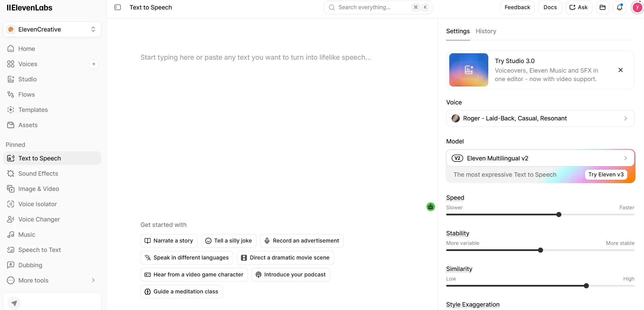Open the notifications bell icon
Screen dimensions: 644x310
(620, 7)
